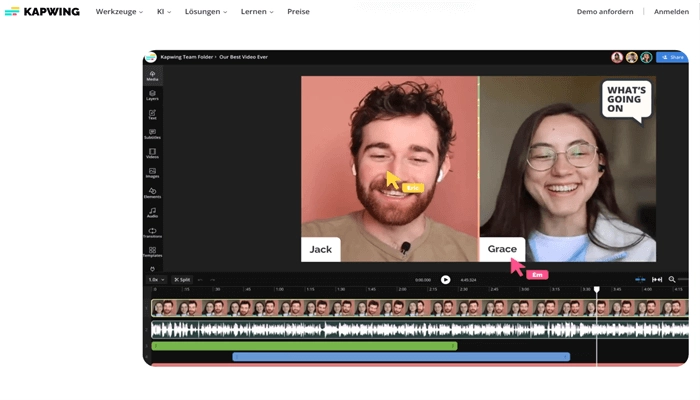Open the Audio panel in the sidebar
The width and height of the screenshot is (700, 400).
tap(152, 212)
